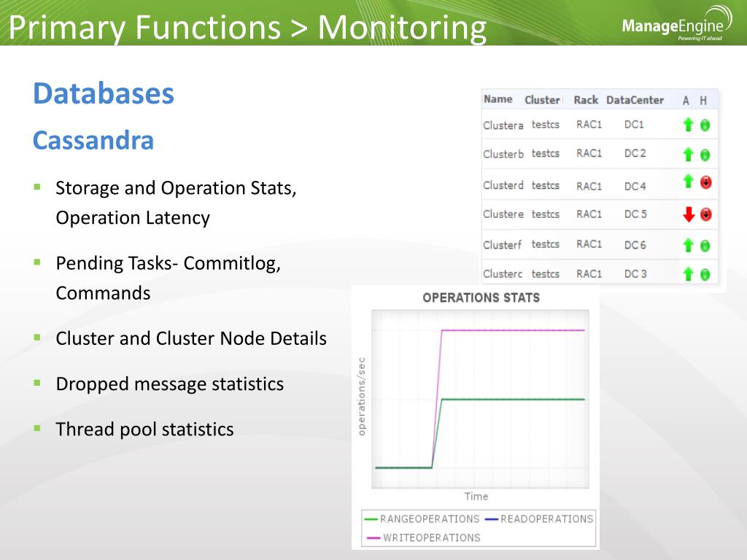The height and width of the screenshot is (560, 747).
Task: Click the H health column header
Action: coord(703,101)
